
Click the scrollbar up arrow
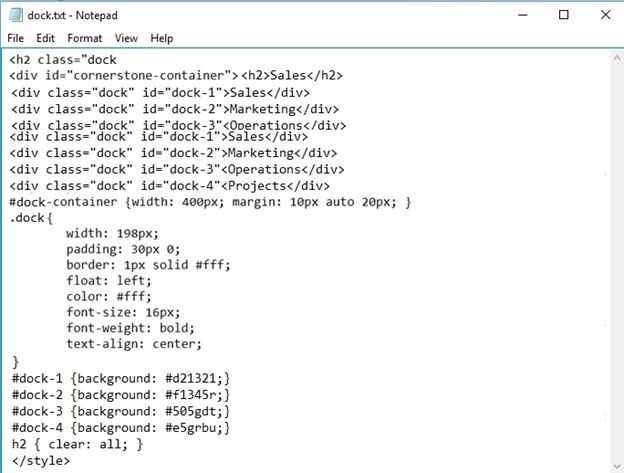coord(617,58)
